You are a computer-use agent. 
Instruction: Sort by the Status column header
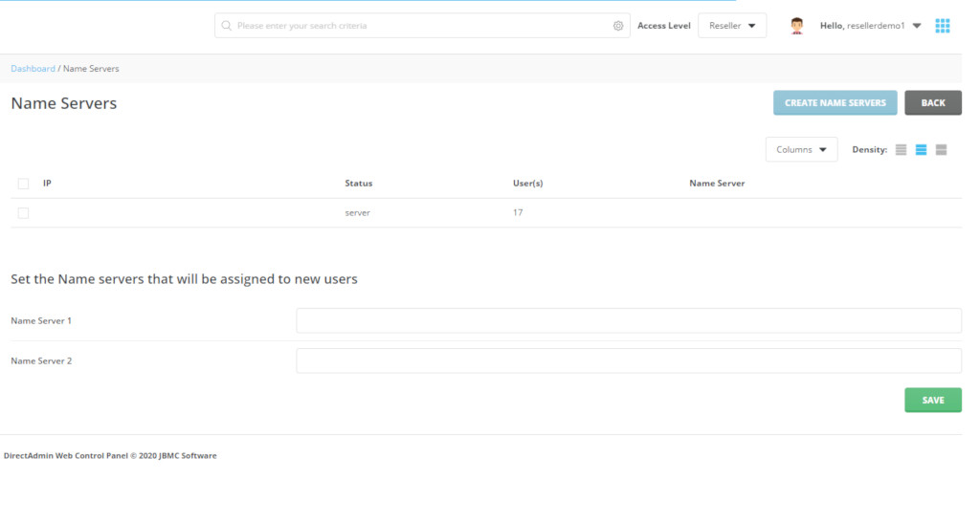point(359,183)
